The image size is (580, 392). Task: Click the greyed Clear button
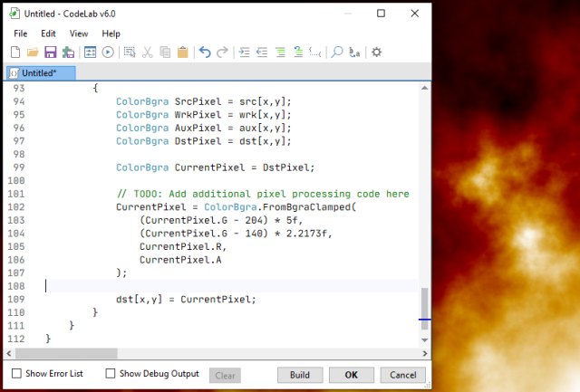coord(225,376)
